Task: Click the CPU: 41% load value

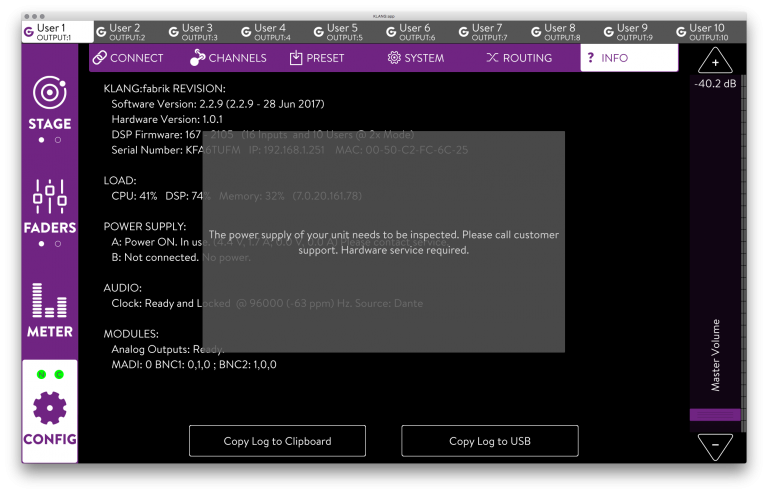Action: pyautogui.click(x=134, y=196)
